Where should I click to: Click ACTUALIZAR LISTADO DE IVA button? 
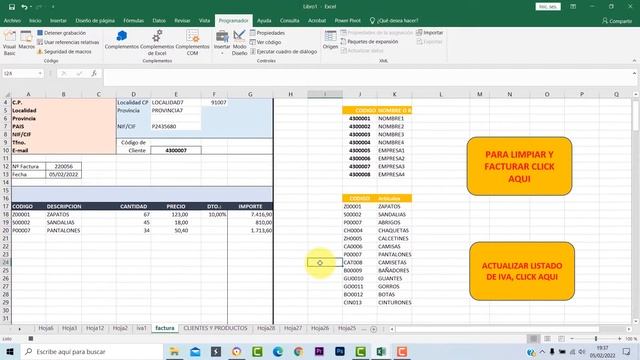coord(522,271)
